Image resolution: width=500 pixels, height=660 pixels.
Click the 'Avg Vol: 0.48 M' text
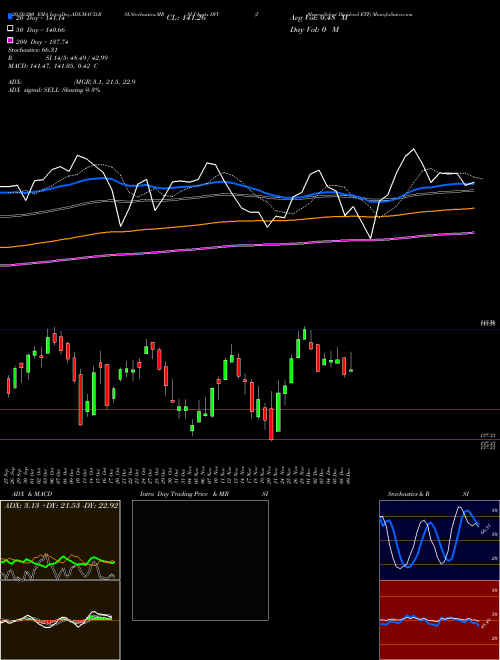[x=319, y=18]
